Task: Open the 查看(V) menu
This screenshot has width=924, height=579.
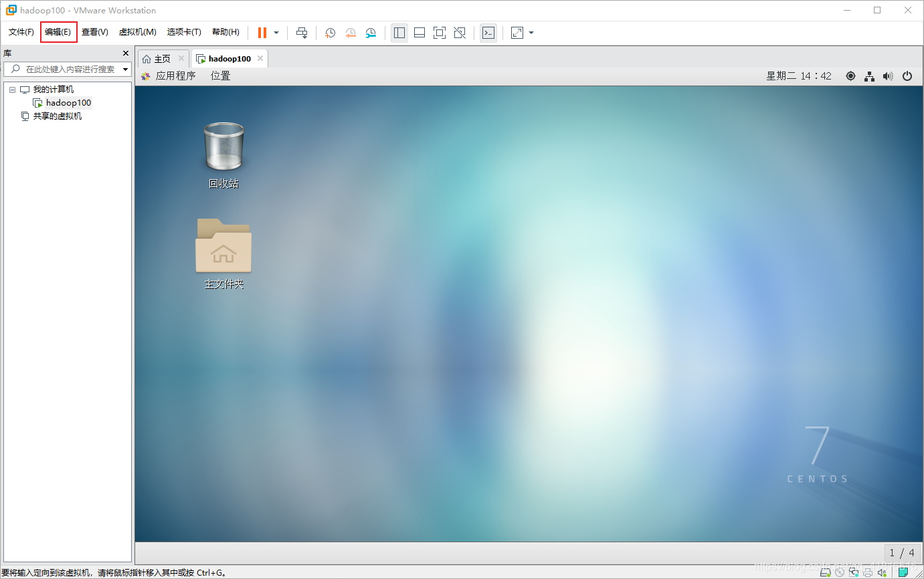Action: pyautogui.click(x=95, y=32)
